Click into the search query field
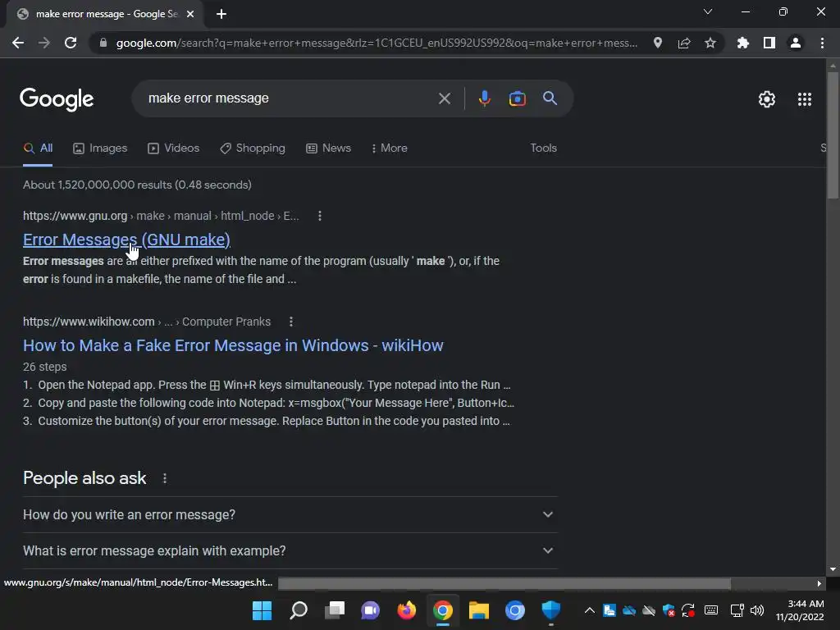Viewport: 840px width, 630px height. (290, 98)
